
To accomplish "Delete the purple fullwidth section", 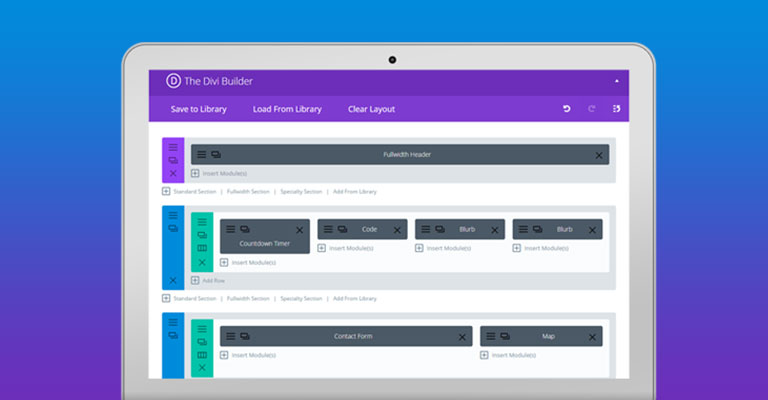I will 173,173.
